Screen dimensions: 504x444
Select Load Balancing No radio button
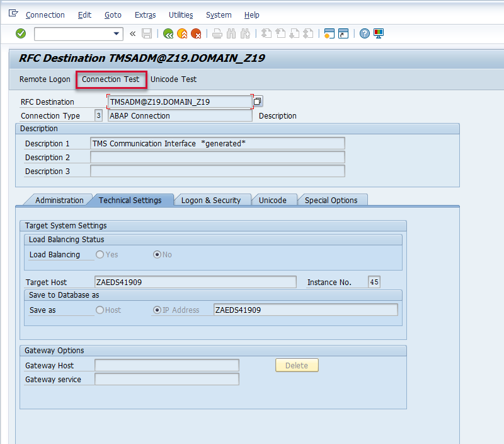(x=157, y=255)
